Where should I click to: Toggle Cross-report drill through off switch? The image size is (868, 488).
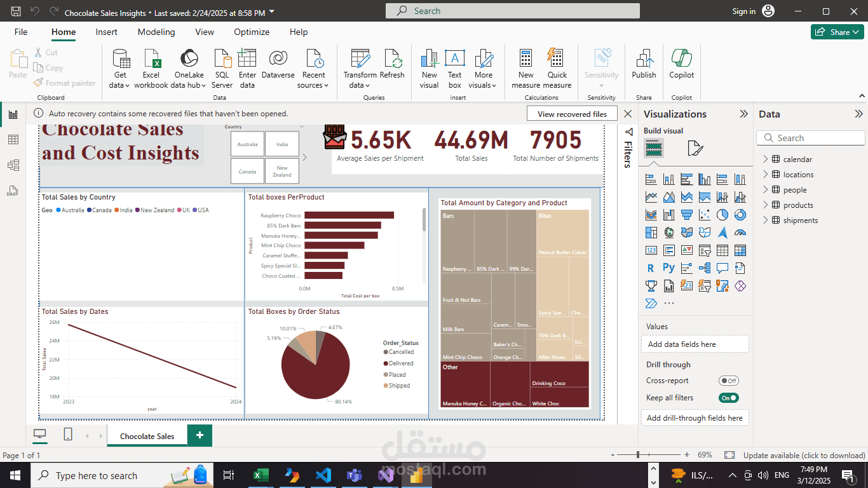tap(728, 381)
